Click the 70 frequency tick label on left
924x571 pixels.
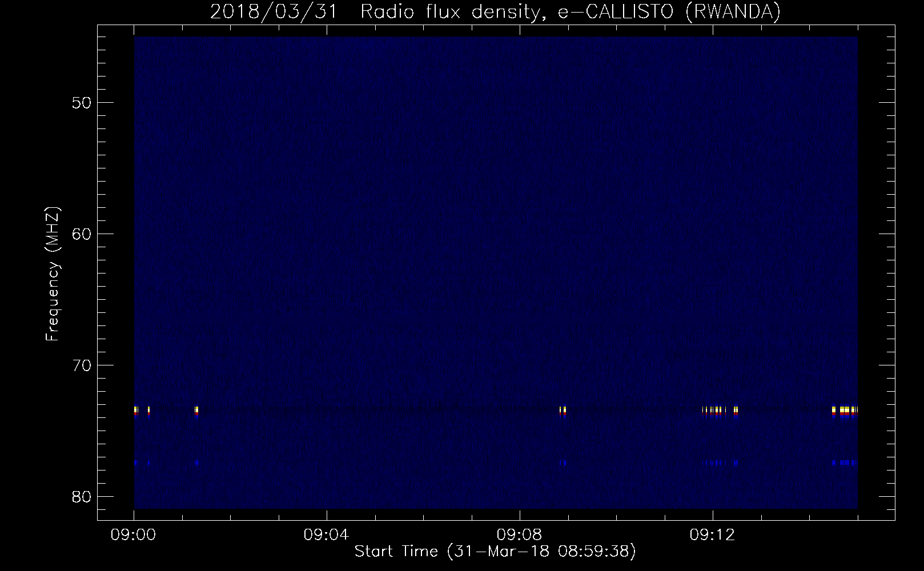tap(81, 365)
